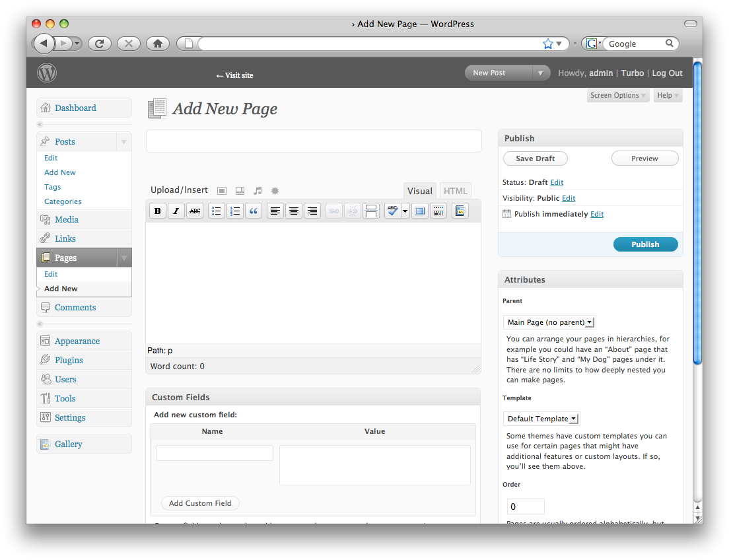The height and width of the screenshot is (560, 729).
Task: Open the Default Template dropdown
Action: click(541, 419)
